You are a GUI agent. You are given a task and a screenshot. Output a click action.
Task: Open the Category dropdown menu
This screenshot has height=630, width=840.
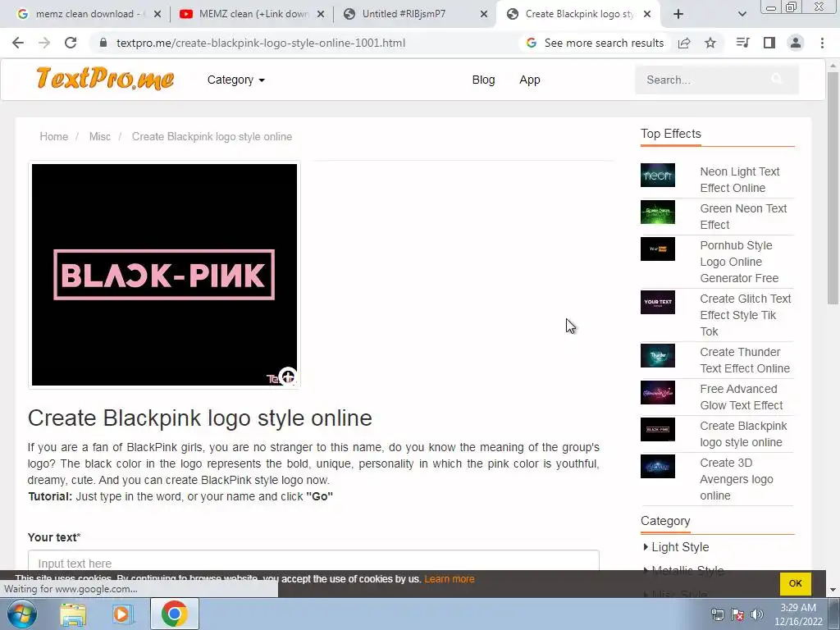[235, 80]
